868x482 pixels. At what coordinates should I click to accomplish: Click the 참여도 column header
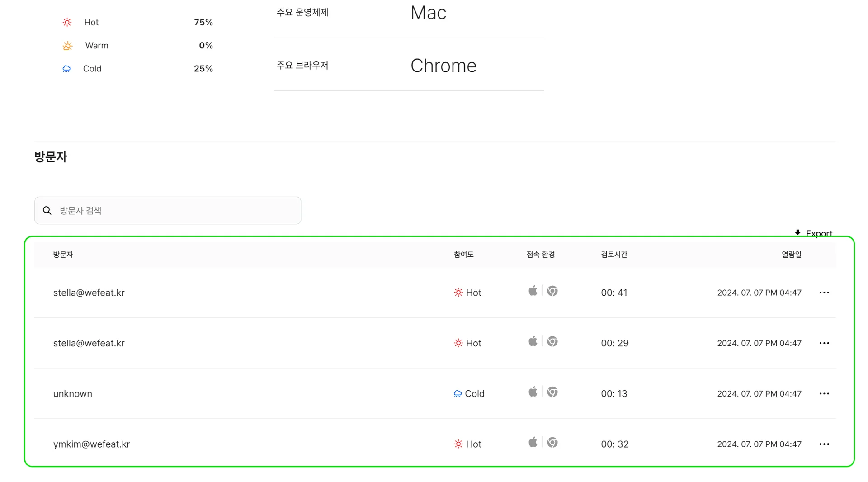pos(463,255)
